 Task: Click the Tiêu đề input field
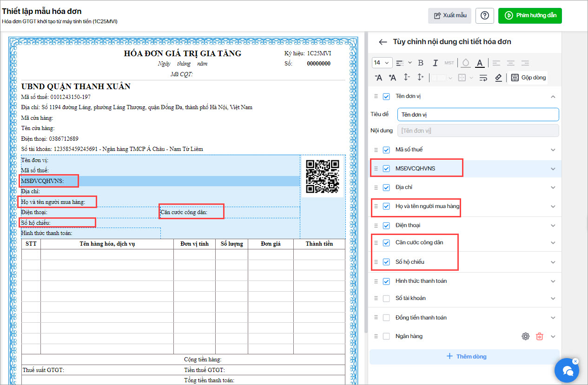pos(478,114)
